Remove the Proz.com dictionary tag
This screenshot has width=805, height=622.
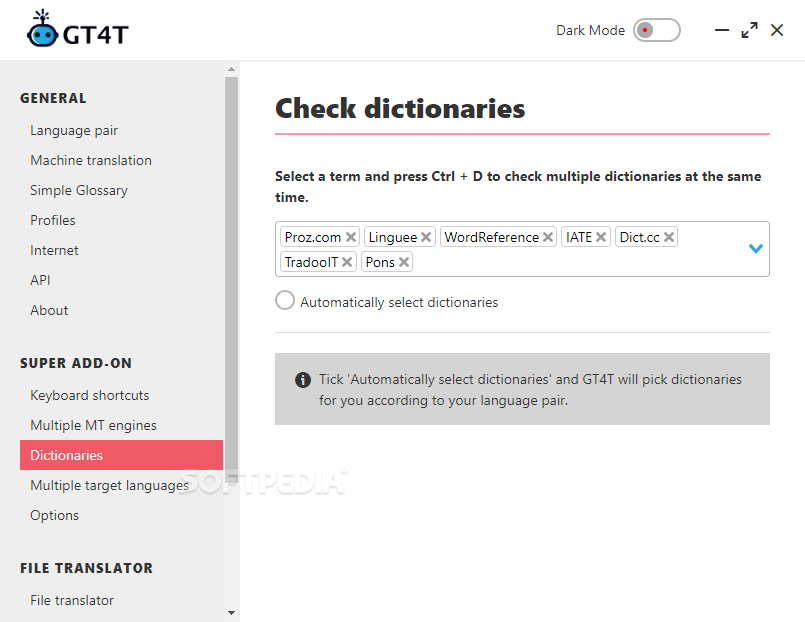pyautogui.click(x=351, y=237)
